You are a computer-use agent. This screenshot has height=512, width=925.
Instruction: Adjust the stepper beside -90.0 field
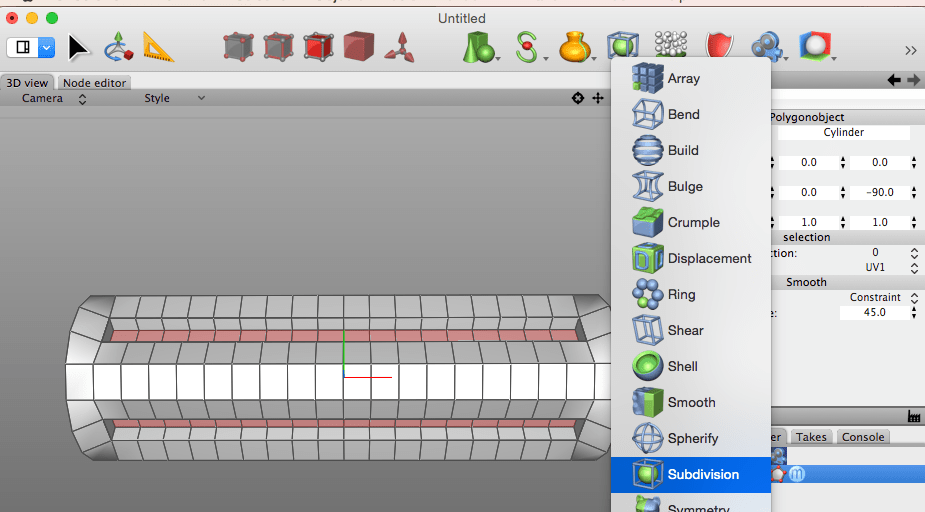click(914, 192)
